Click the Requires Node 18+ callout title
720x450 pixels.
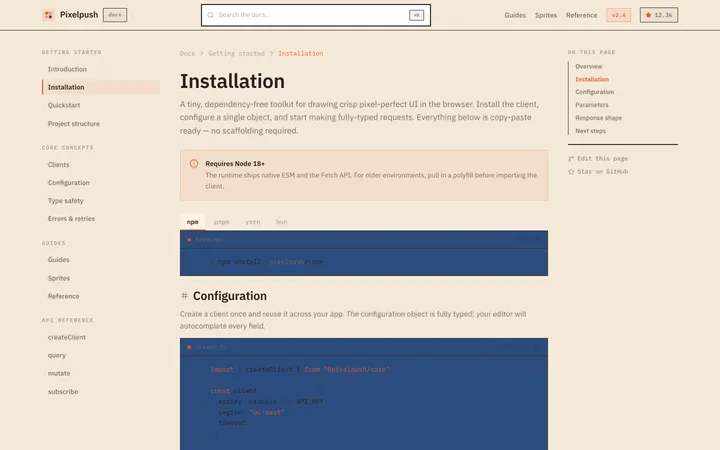coord(235,163)
